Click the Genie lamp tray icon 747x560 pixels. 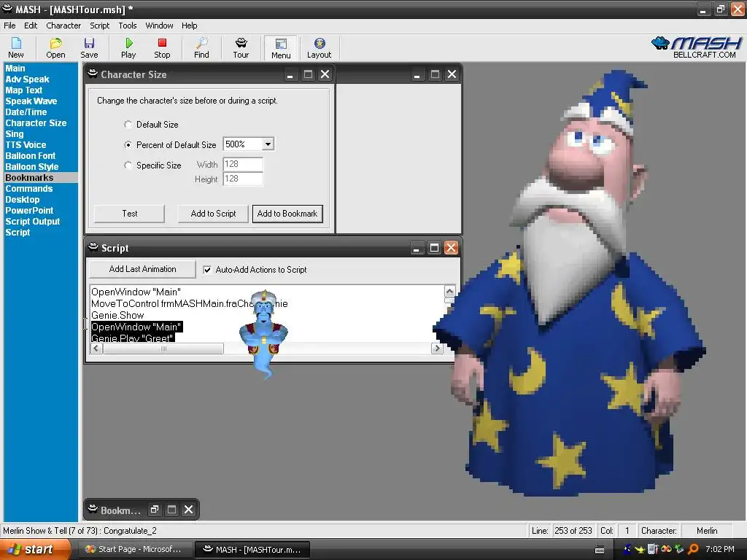tap(640, 549)
